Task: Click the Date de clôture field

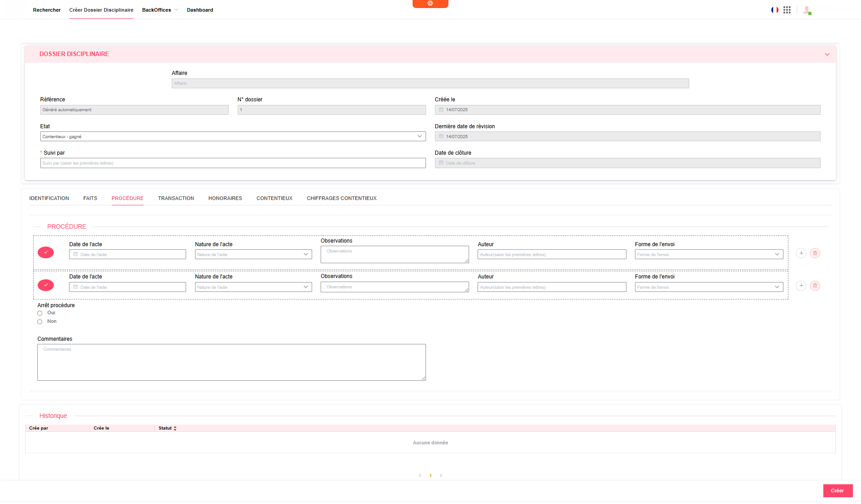Action: coord(627,163)
